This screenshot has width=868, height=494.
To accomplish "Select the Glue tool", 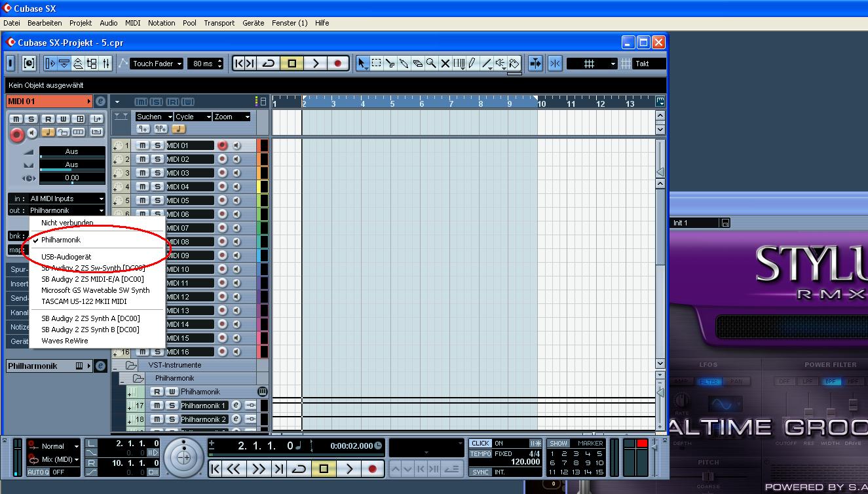I will [x=404, y=64].
